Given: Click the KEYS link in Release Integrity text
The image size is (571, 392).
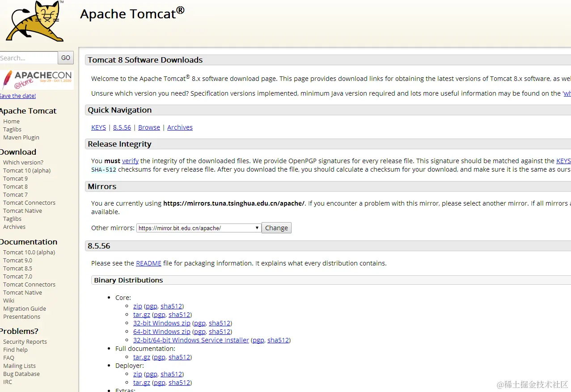Looking at the screenshot, I should pos(563,161).
